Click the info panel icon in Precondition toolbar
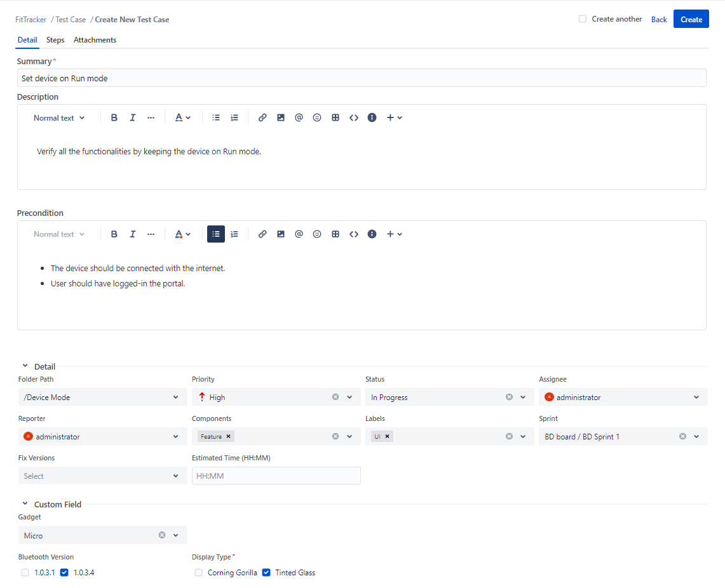The image size is (725, 588). 372,234
